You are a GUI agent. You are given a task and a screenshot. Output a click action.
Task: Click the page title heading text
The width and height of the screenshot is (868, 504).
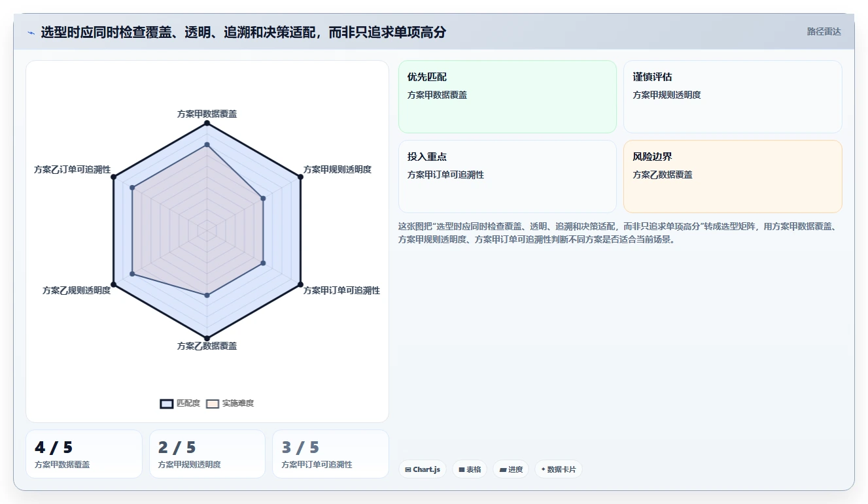[243, 32]
